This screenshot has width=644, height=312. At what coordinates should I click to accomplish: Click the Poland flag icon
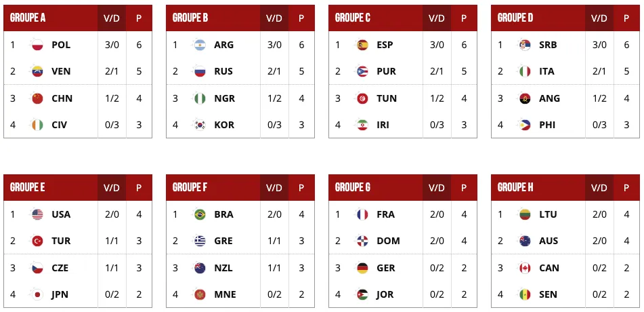(x=37, y=45)
